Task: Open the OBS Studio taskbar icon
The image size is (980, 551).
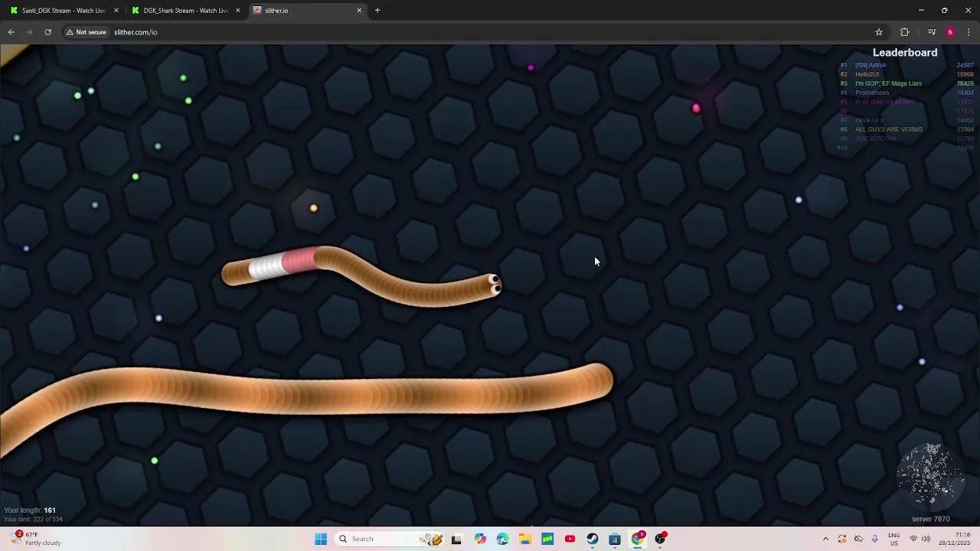Action: [660, 539]
